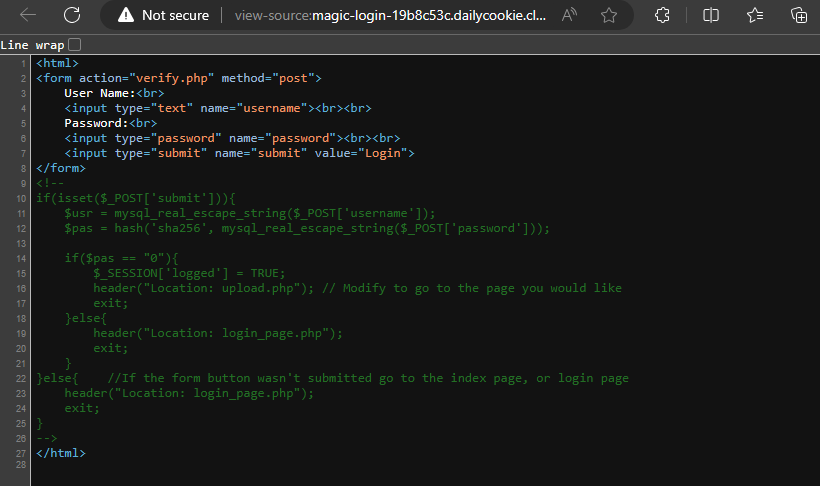
Task: Click "if(isset($_POST['submit'])){" line
Action: [x=136, y=198]
